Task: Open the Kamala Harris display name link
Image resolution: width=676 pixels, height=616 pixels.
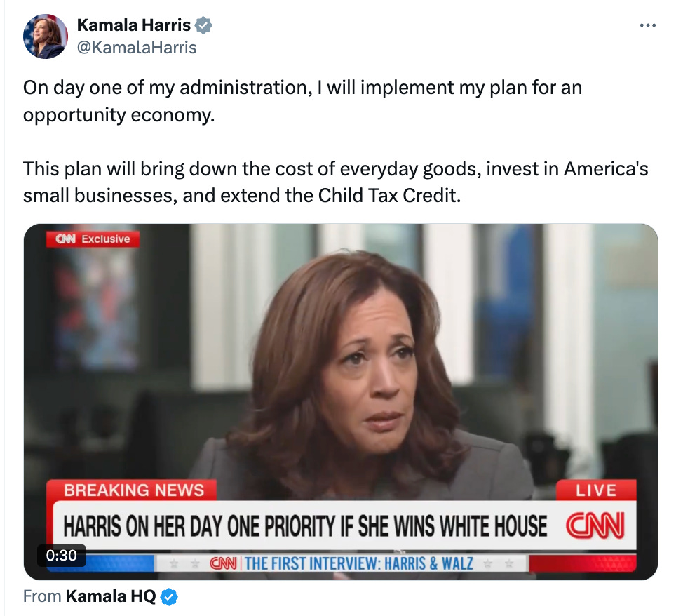Action: click(134, 25)
